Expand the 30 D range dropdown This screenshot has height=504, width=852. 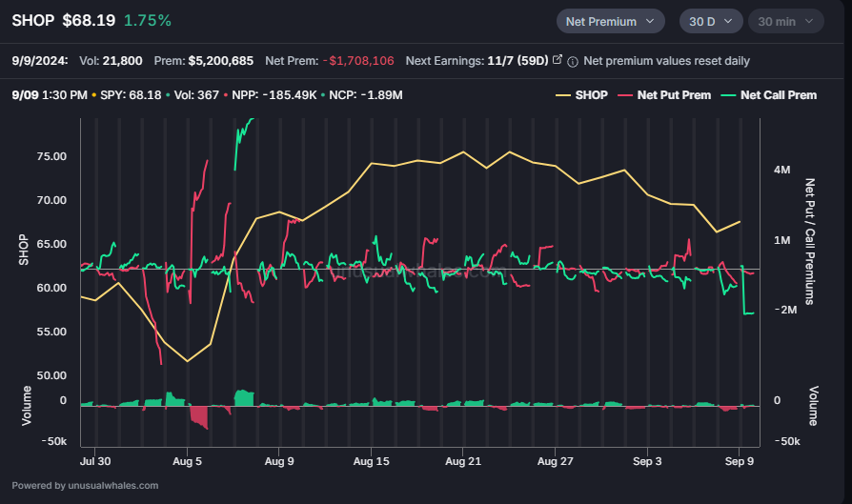point(711,21)
